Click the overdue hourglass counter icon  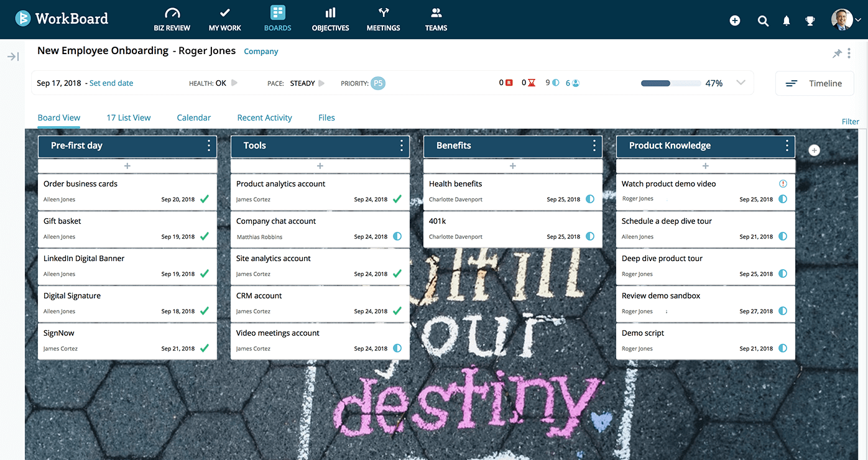(532, 83)
